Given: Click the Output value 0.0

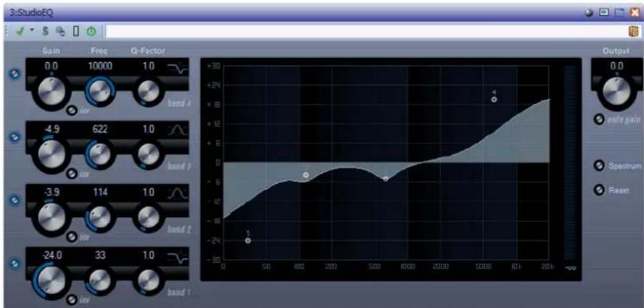Looking at the screenshot, I should [617, 66].
